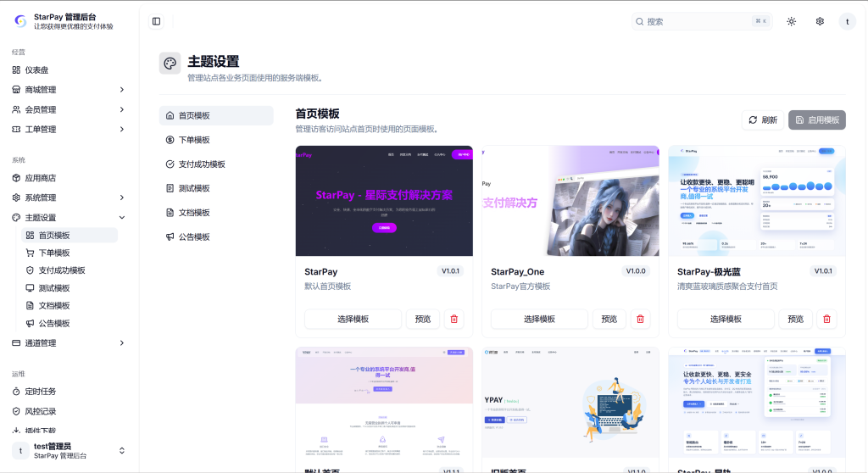Click the 工单管理 ticket icon
The height and width of the screenshot is (473, 868).
[x=16, y=130]
